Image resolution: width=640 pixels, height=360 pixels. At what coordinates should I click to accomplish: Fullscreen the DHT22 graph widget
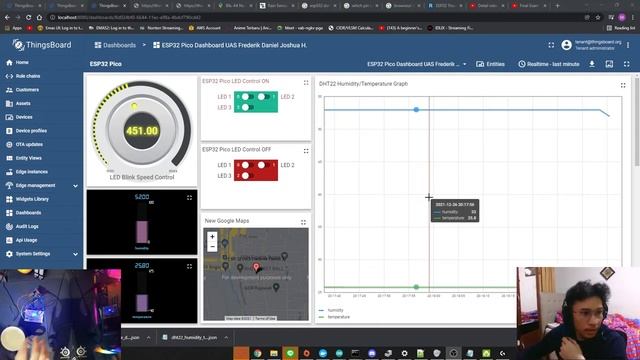[623, 85]
